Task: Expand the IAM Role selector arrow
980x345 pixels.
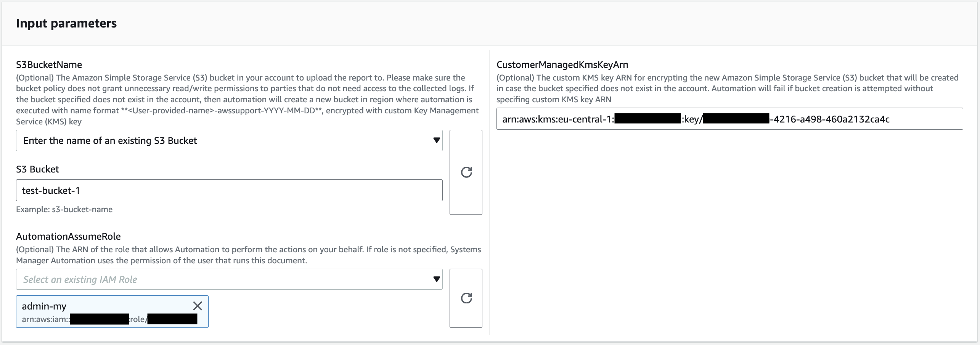Action: (x=436, y=279)
